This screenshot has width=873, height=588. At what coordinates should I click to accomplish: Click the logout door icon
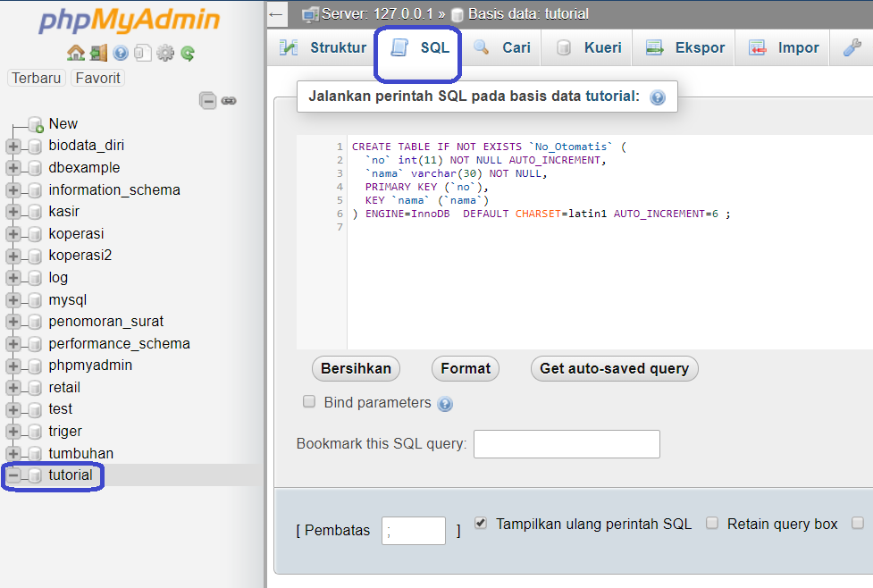tap(99, 53)
